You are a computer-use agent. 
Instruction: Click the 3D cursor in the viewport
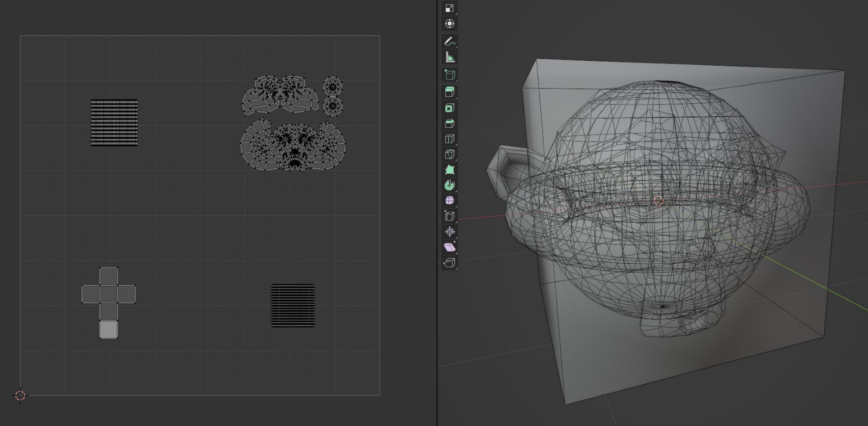658,201
